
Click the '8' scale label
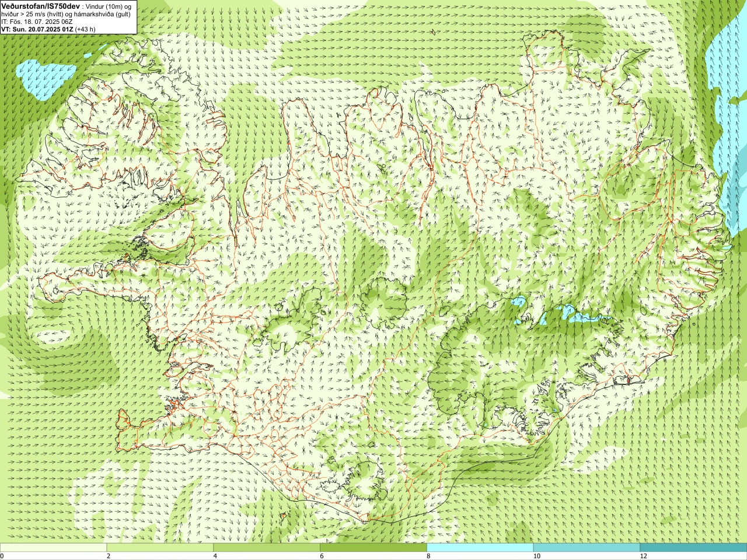point(429,556)
